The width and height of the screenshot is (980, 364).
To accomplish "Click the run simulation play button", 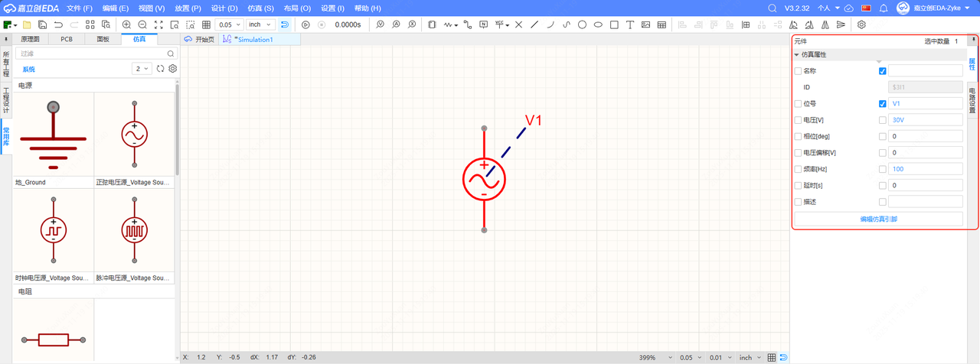I will tap(305, 24).
